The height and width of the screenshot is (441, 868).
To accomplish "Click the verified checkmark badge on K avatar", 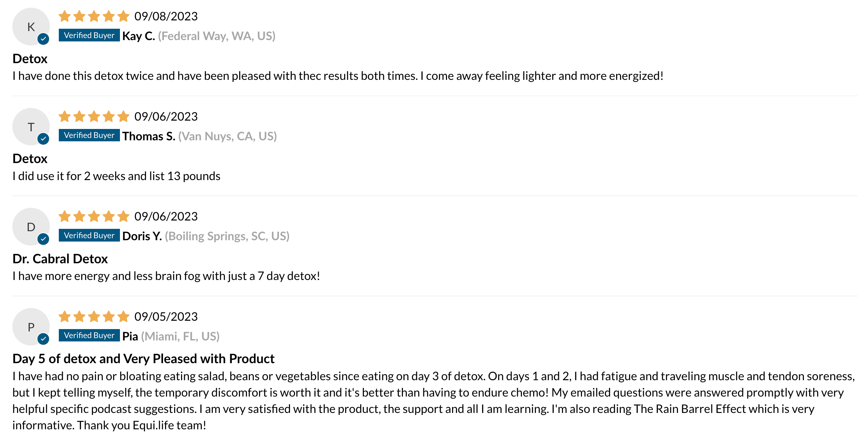I will pyautogui.click(x=43, y=39).
